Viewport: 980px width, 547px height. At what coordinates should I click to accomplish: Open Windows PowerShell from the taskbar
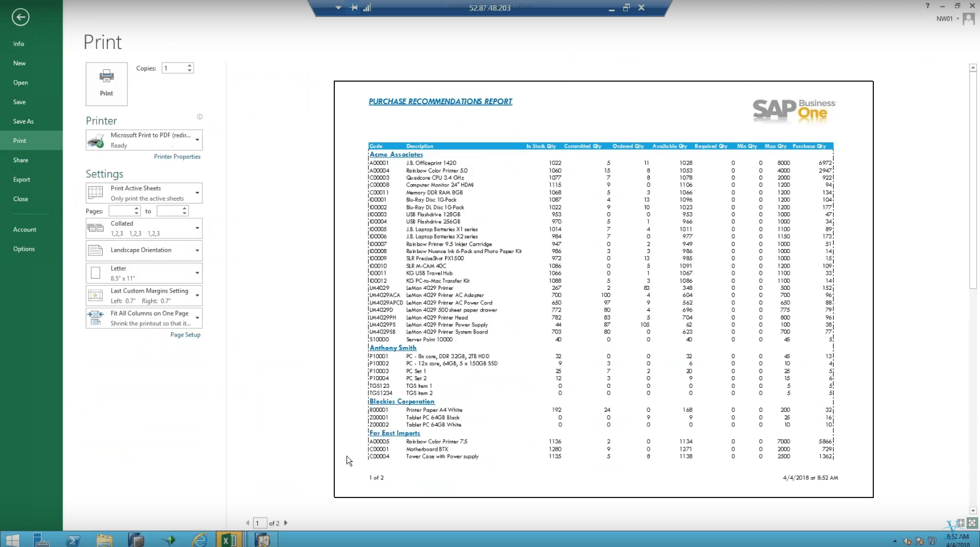pos(73,539)
